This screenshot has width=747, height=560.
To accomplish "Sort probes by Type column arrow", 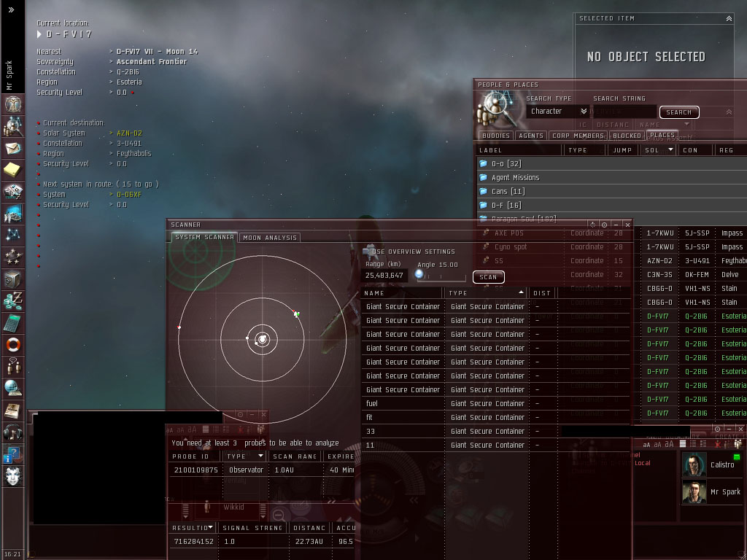I will [x=260, y=456].
